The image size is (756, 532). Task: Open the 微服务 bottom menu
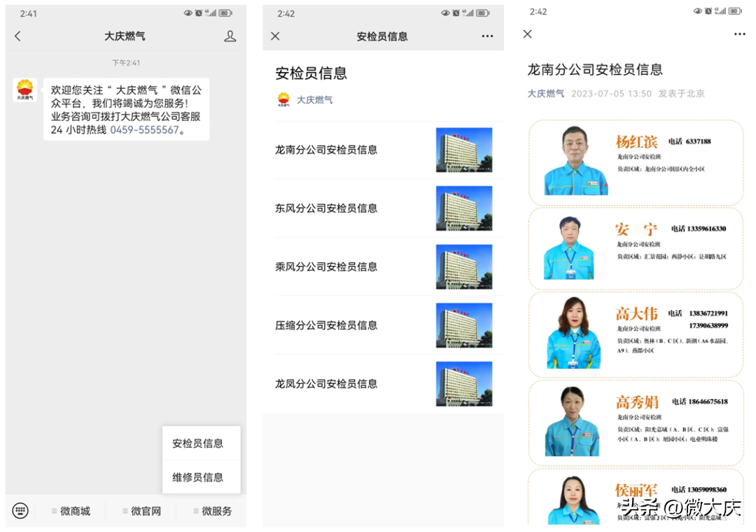tap(213, 511)
